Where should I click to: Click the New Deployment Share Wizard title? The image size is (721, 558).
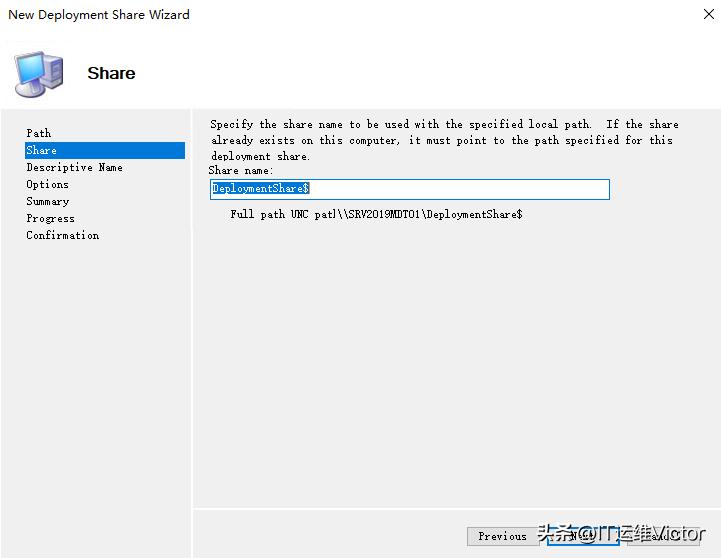99,15
